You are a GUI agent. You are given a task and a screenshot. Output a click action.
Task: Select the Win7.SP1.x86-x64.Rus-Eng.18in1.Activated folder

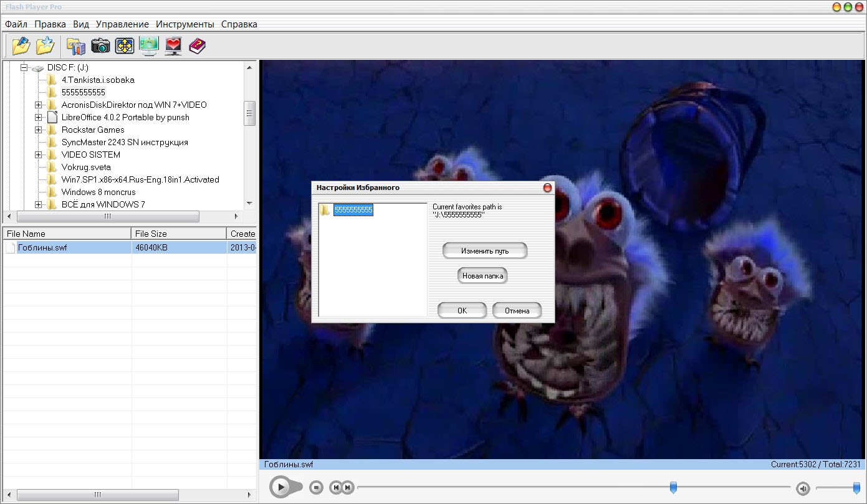140,179
